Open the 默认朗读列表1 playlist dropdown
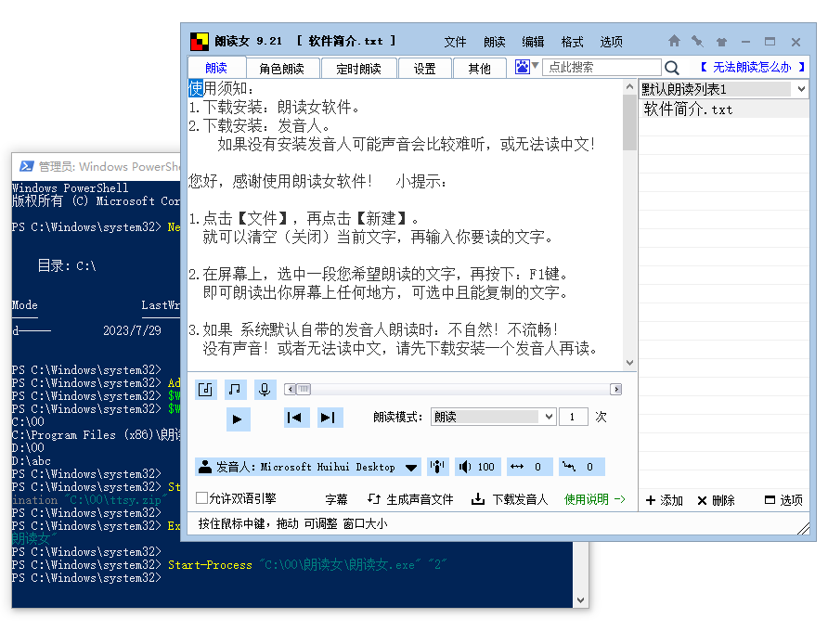This screenshot has height=644, width=828. pyautogui.click(x=800, y=89)
